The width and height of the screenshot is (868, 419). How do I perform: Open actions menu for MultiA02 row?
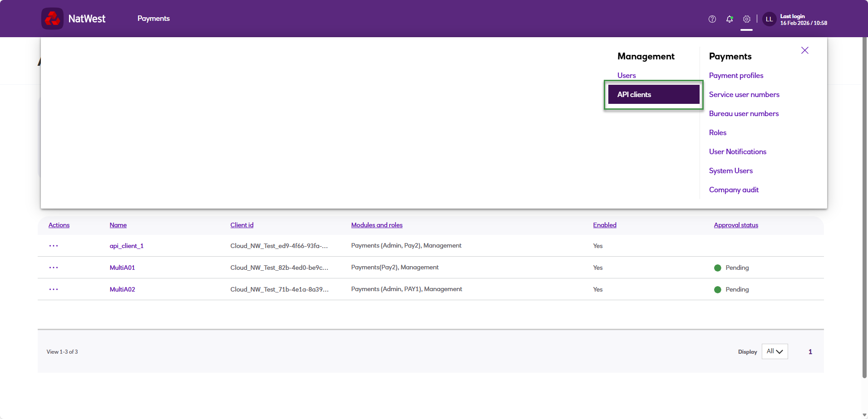point(54,289)
